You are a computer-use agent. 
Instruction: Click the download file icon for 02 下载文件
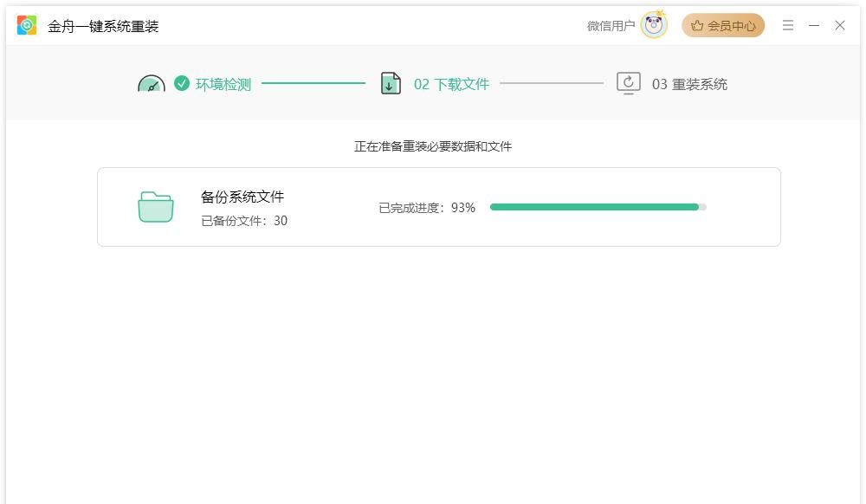click(x=391, y=84)
